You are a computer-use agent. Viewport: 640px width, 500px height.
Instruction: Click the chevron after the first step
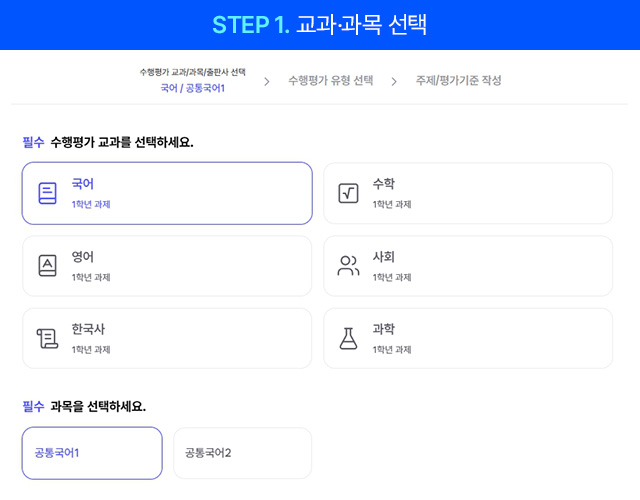tap(266, 81)
